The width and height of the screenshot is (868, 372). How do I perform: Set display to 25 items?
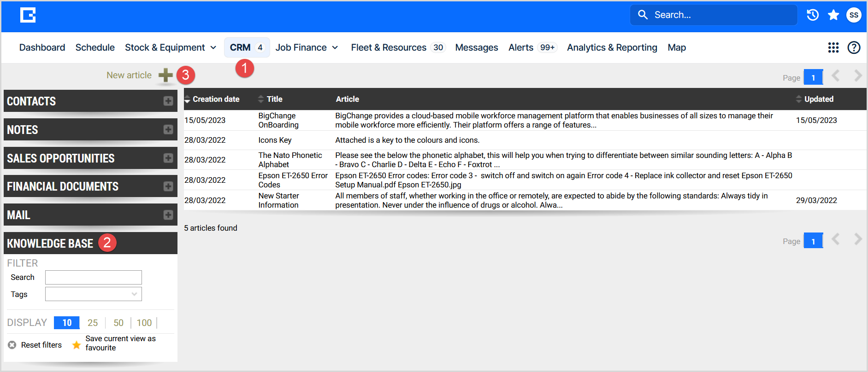click(93, 323)
